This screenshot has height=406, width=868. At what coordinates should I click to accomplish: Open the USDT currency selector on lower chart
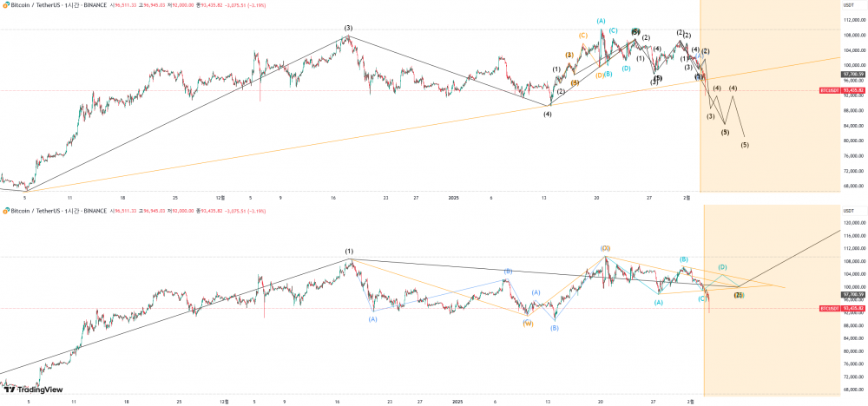[x=848, y=211]
